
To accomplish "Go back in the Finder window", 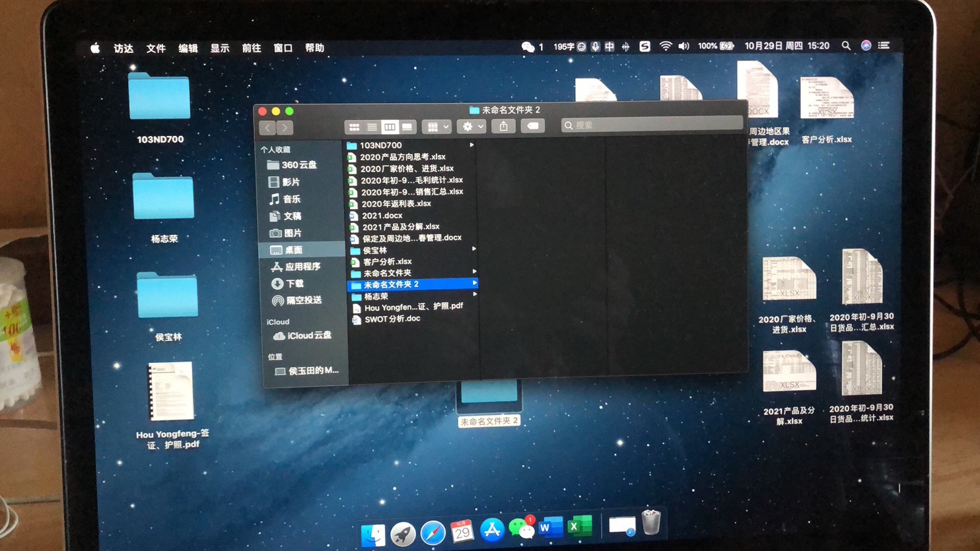I will 267,127.
